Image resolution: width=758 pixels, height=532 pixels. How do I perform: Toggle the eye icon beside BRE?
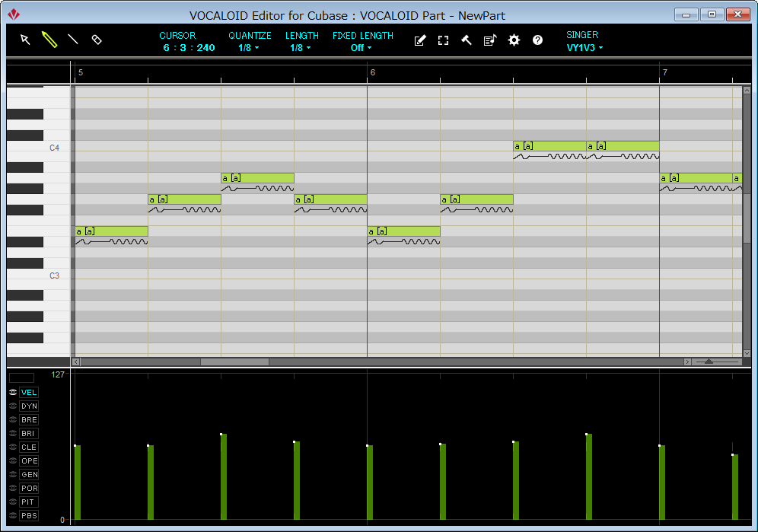13,419
